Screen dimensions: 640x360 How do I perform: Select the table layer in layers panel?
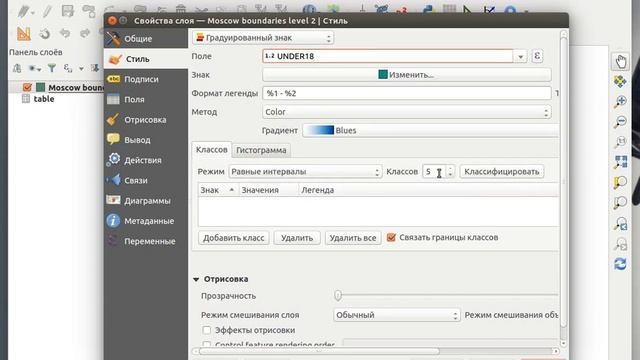(x=44, y=99)
